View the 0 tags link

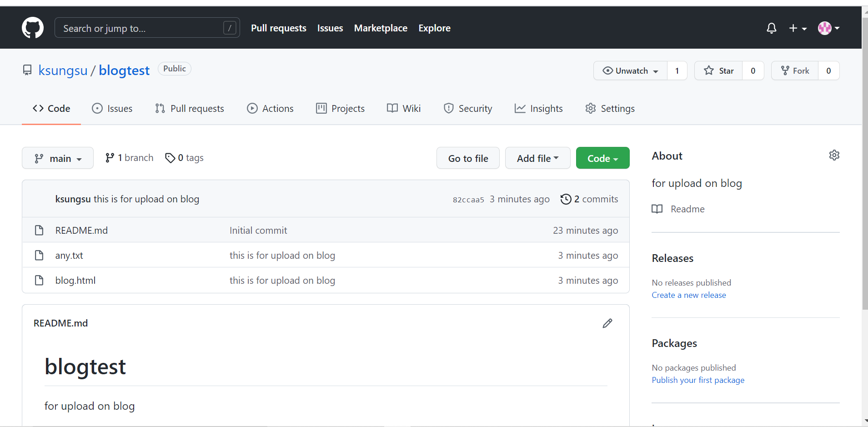[x=184, y=158]
